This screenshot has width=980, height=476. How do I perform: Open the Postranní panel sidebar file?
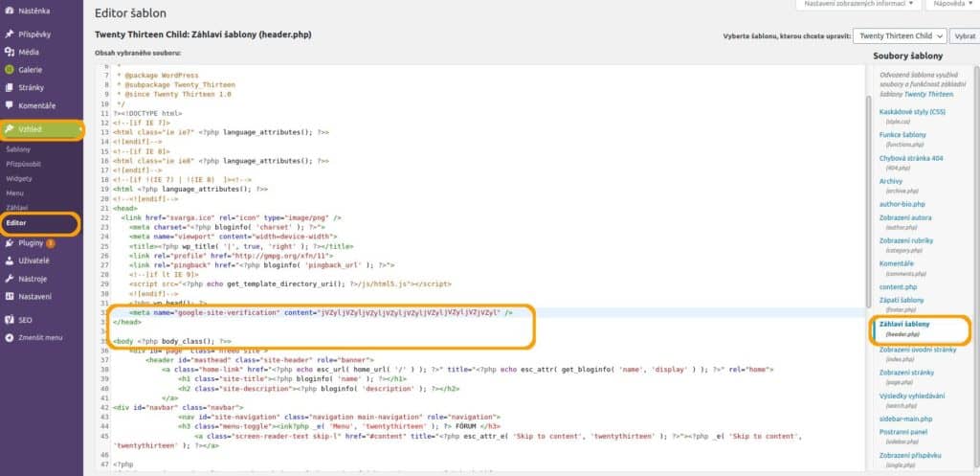(x=903, y=432)
